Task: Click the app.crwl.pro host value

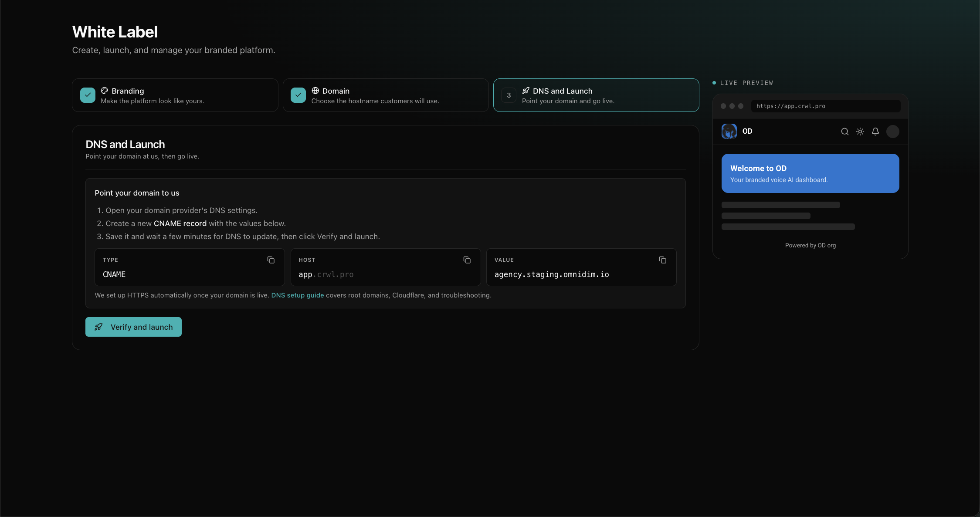Action: (x=326, y=274)
